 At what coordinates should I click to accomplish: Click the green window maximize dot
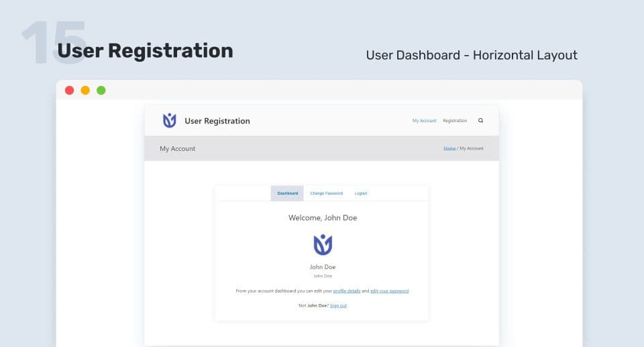101,90
